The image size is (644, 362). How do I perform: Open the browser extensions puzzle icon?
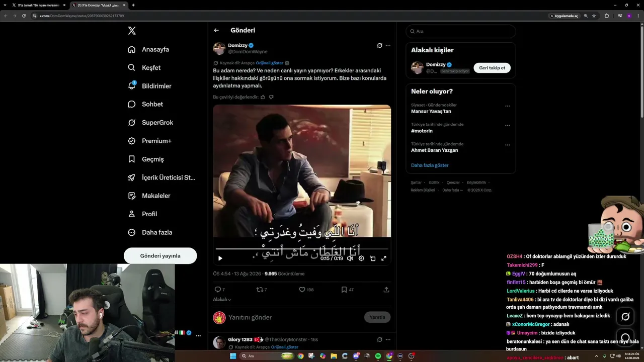coord(607,16)
